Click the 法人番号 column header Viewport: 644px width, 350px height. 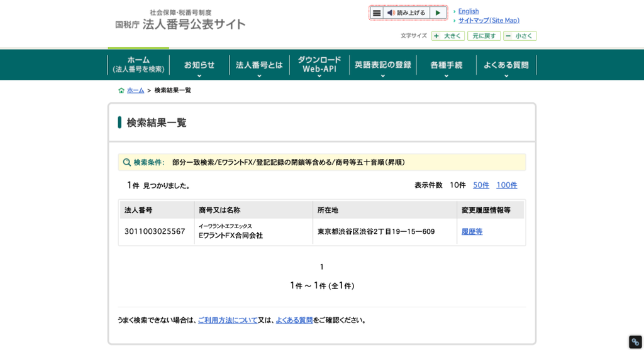click(157, 210)
